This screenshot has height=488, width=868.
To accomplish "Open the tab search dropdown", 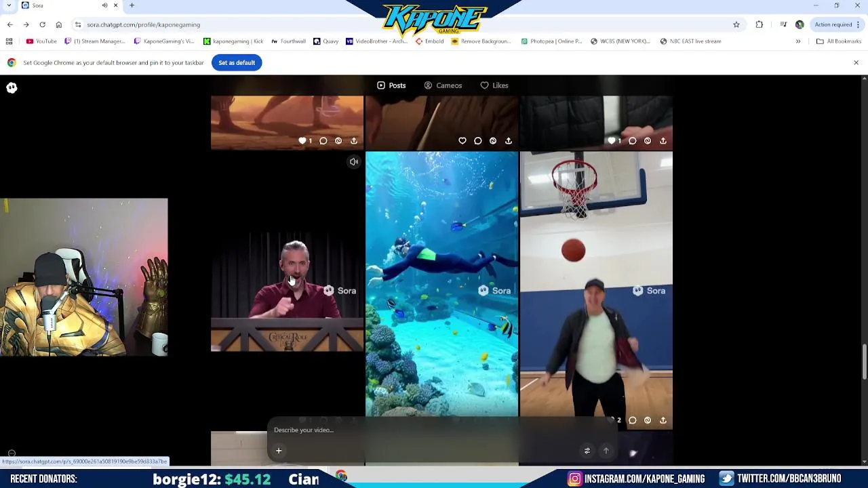I will click(x=9, y=5).
